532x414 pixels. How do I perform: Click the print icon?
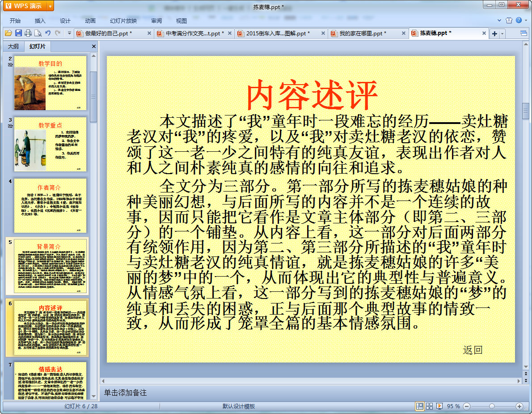pyautogui.click(x=28, y=33)
